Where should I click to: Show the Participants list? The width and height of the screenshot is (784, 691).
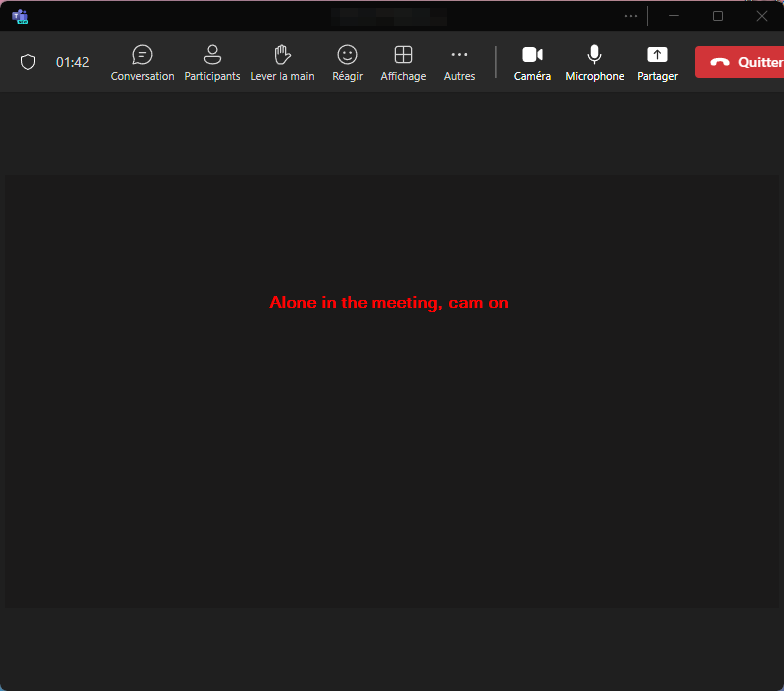212,62
